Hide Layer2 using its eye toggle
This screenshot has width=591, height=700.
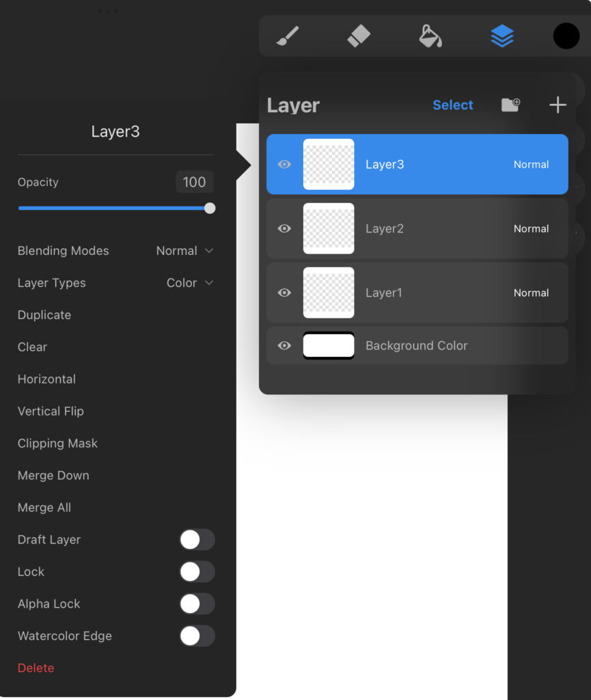284,228
